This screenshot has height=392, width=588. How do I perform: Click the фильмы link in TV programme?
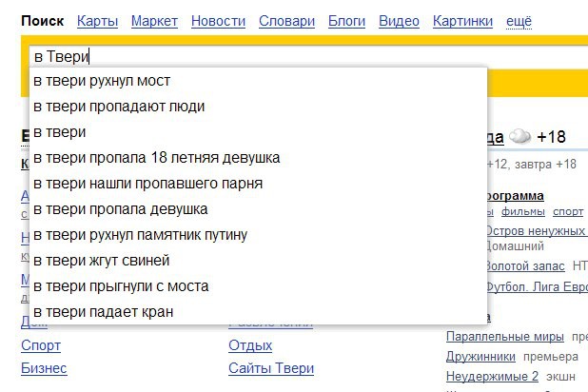[522, 212]
